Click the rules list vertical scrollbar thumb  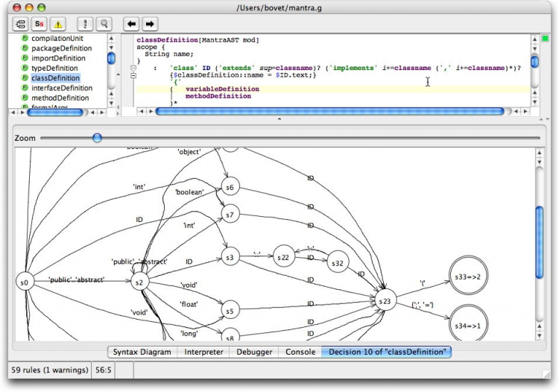(111, 58)
